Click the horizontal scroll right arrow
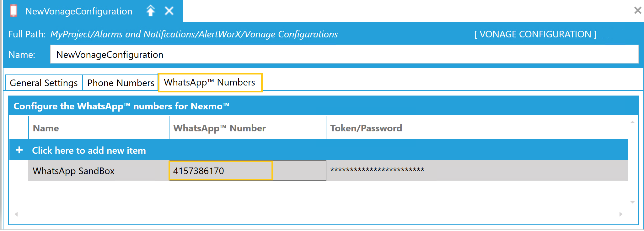 pos(621,214)
